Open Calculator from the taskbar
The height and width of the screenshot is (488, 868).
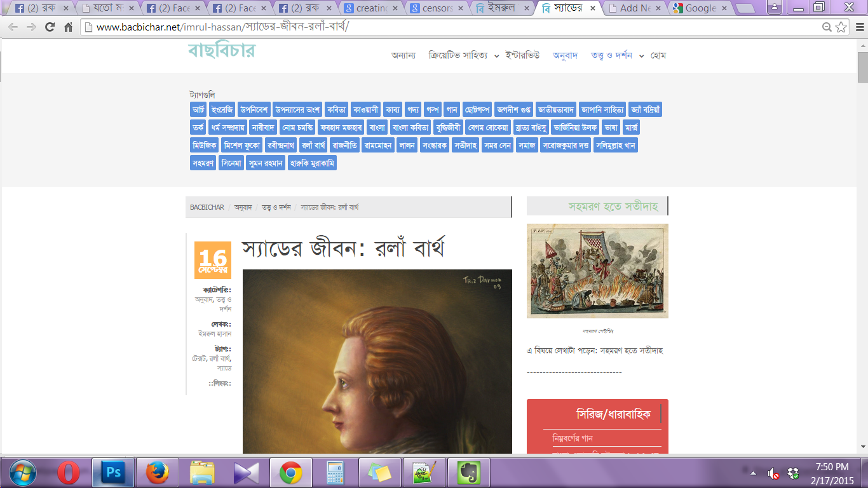click(336, 473)
